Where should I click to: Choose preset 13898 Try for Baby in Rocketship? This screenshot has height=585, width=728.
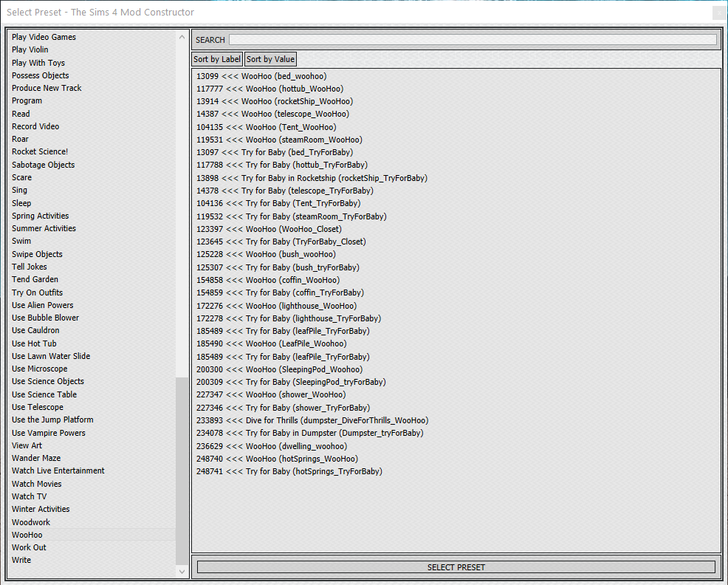click(x=312, y=178)
